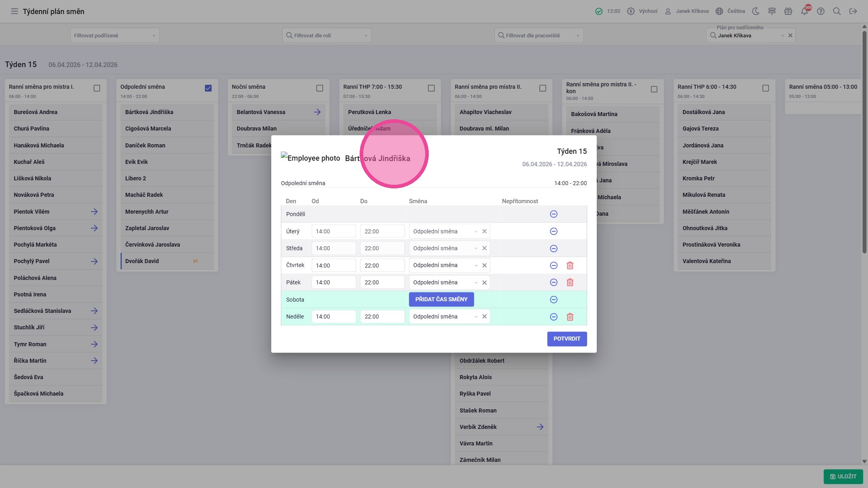Uncheck the Odpolední směna checkbox
Viewport: 868px width, 488px height.
[208, 88]
